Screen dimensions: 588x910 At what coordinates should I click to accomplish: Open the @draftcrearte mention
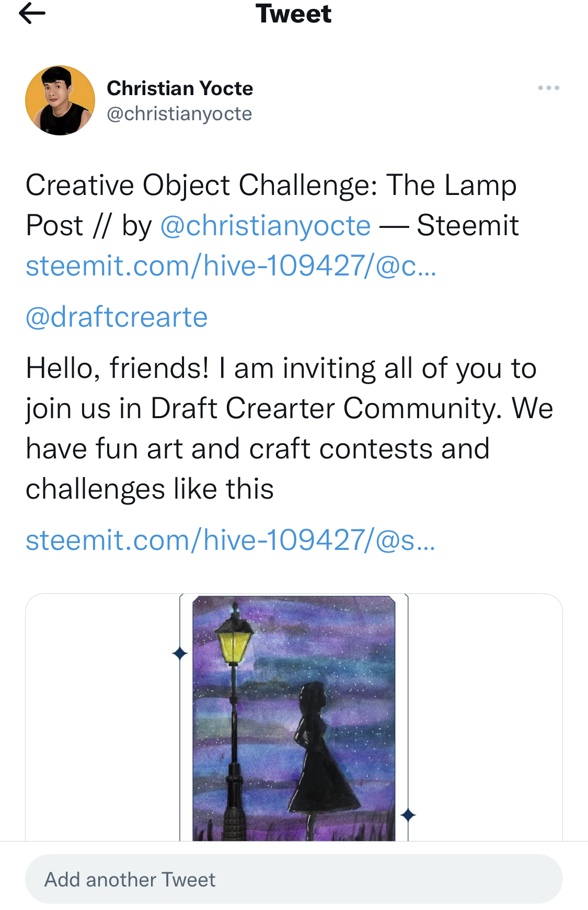117,317
